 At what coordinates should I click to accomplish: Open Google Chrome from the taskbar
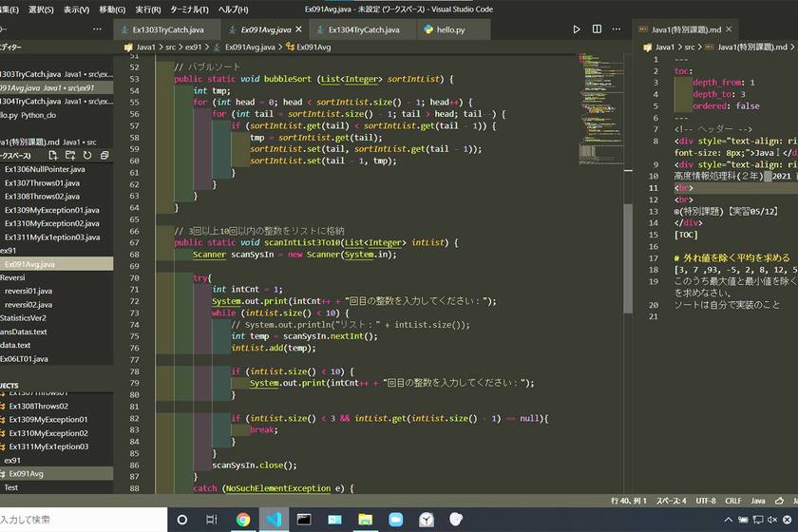point(243,519)
